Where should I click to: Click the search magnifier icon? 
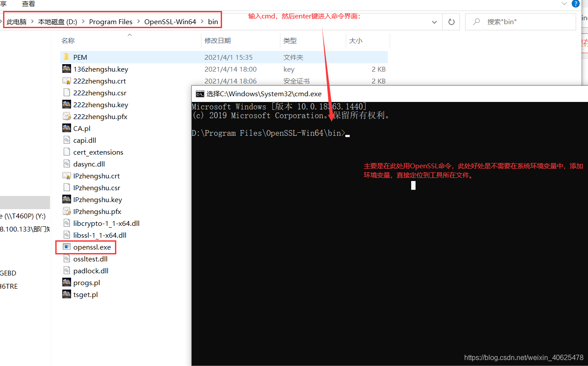pyautogui.click(x=477, y=22)
